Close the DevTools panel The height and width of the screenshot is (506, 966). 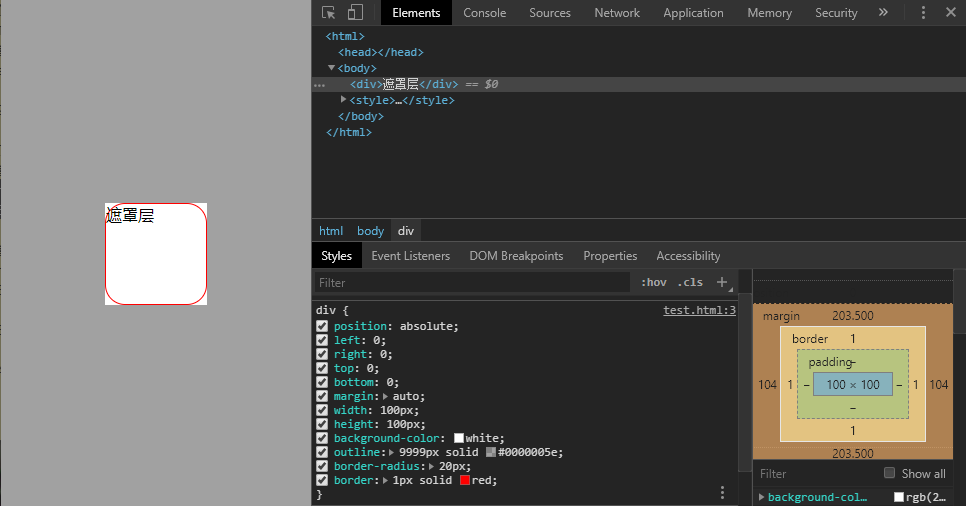pos(951,12)
